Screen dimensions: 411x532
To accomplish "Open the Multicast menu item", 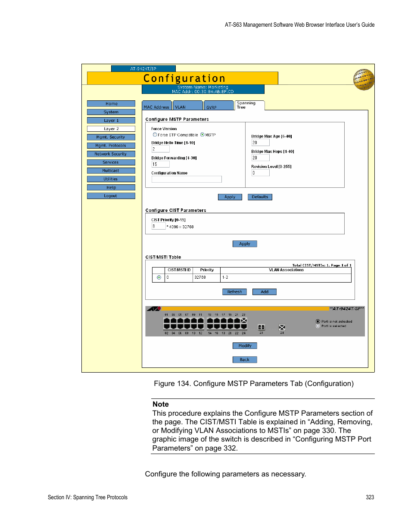I will [x=111, y=171].
